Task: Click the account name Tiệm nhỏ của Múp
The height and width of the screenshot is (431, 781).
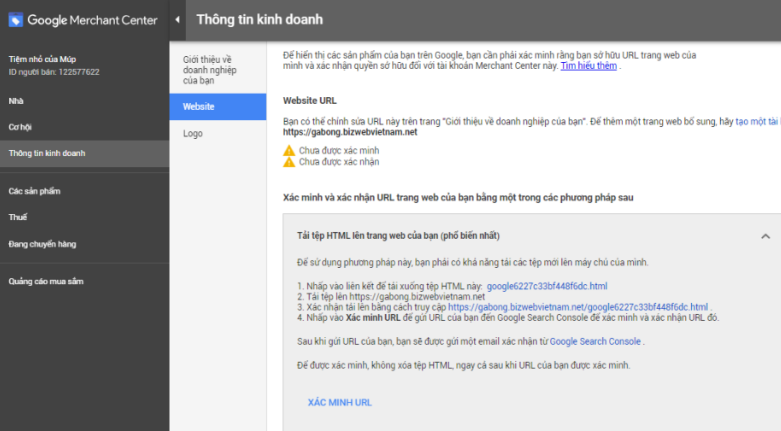Action: click(42, 59)
